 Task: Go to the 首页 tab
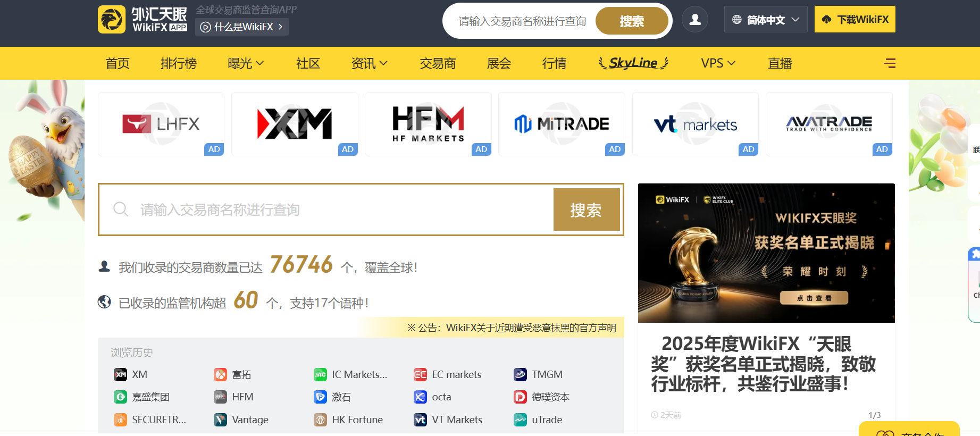pos(118,63)
